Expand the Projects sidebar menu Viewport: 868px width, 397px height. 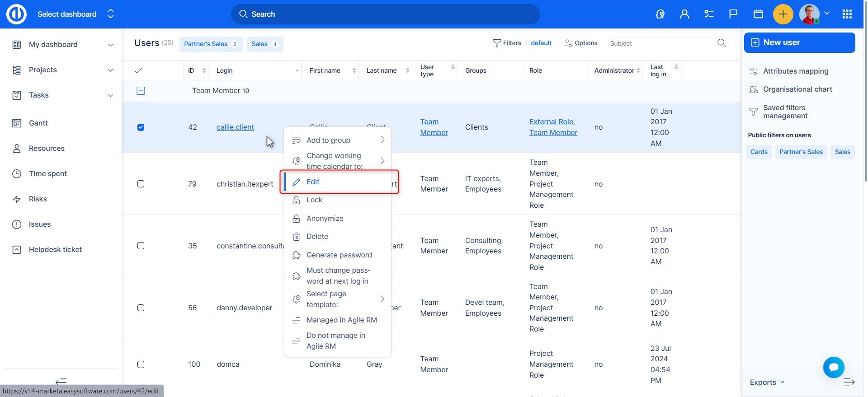point(110,70)
